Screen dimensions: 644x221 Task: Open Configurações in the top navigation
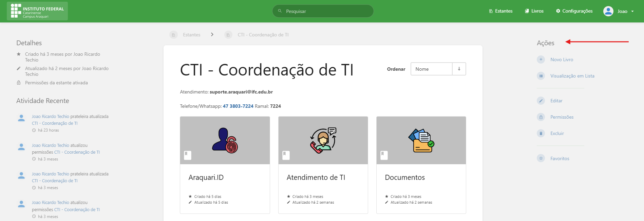tap(574, 11)
